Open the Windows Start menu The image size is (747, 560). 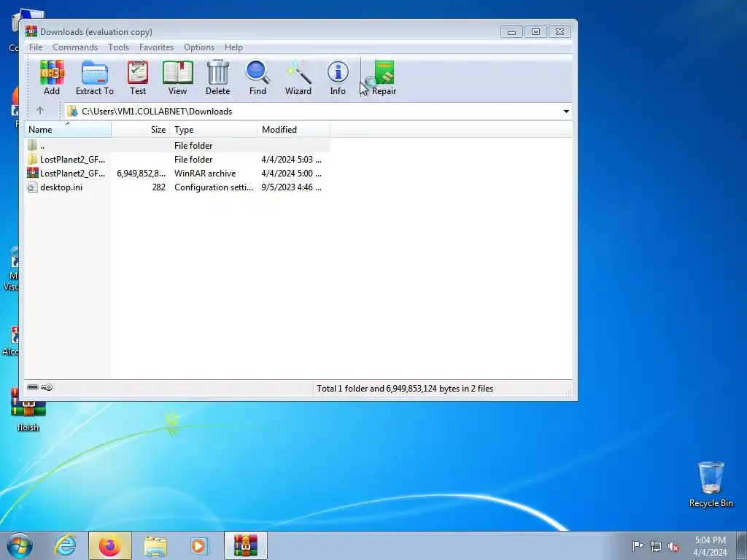click(20, 545)
